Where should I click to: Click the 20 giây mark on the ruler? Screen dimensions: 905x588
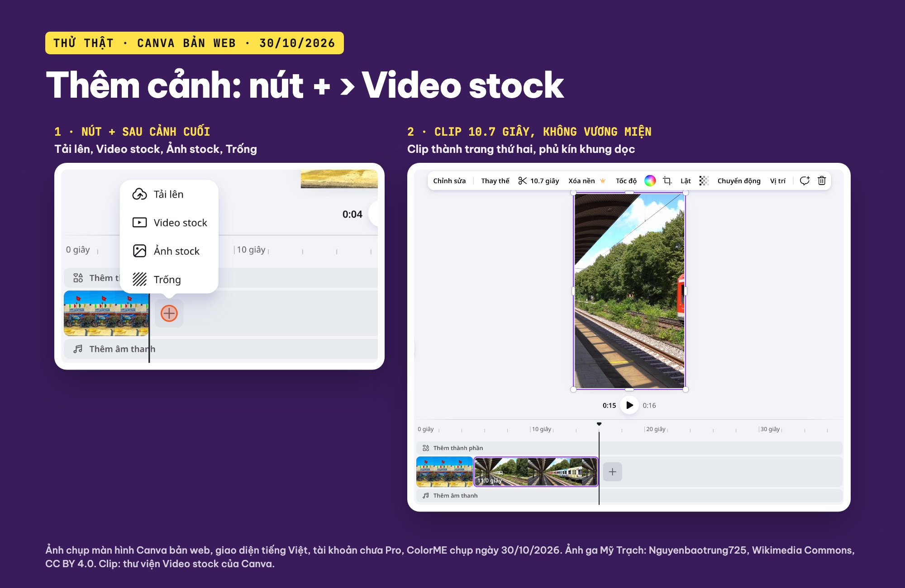coord(656,429)
